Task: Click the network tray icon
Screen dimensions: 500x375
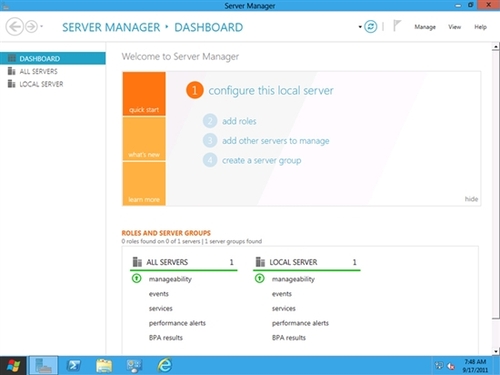Action: (439, 366)
